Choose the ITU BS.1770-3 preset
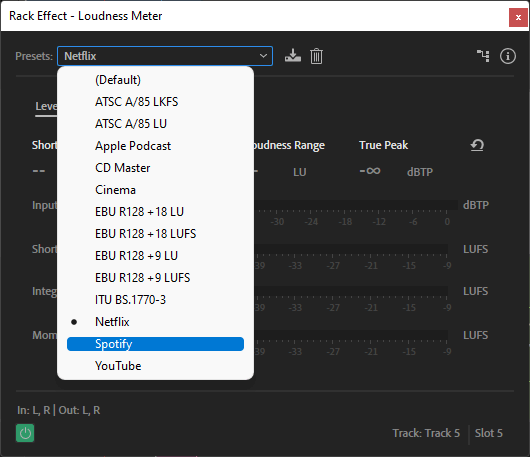 (155, 300)
